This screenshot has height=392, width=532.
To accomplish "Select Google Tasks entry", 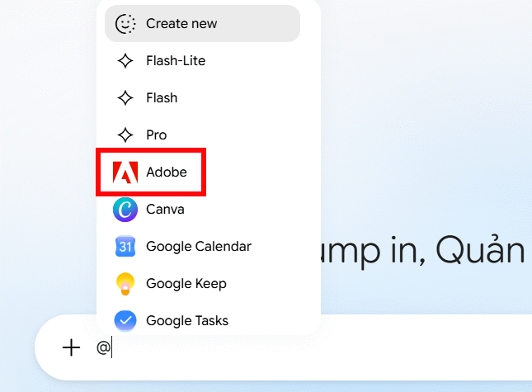I will (x=202, y=321).
